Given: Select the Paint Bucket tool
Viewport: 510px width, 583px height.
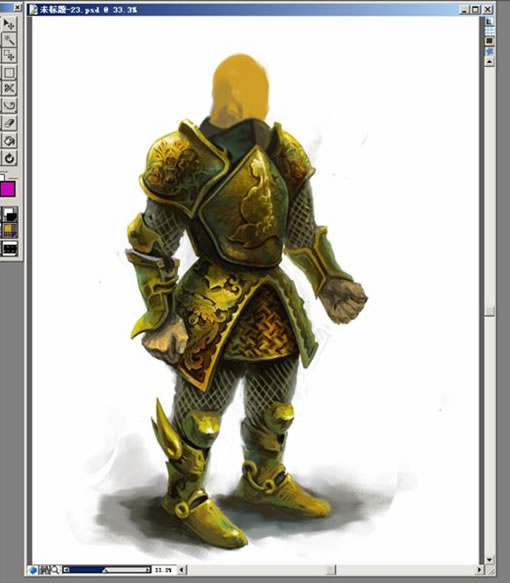Looking at the screenshot, I should (x=9, y=141).
